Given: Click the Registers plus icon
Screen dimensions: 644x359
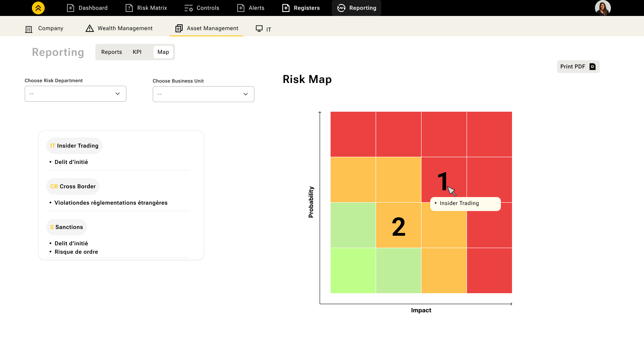Looking at the screenshot, I should (286, 8).
